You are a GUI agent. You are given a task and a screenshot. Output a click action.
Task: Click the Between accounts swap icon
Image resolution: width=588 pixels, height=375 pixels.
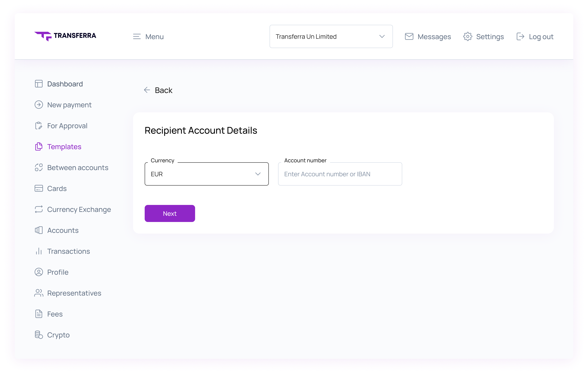click(x=39, y=168)
